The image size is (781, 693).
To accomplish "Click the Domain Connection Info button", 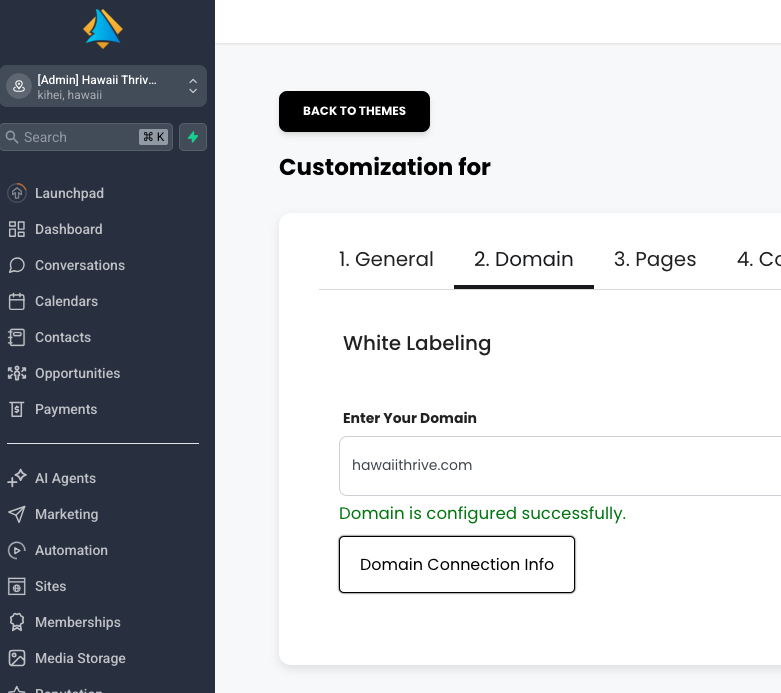I will (457, 565).
